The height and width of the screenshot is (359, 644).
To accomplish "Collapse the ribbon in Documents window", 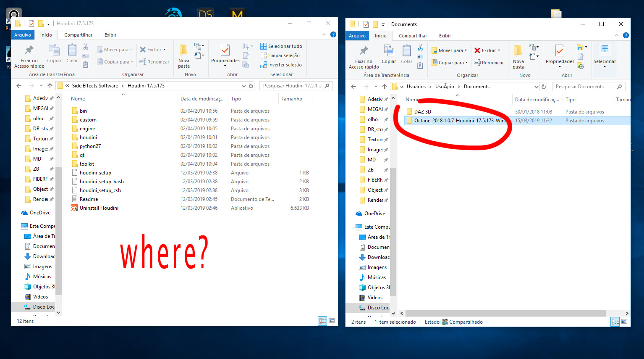I will (x=617, y=35).
